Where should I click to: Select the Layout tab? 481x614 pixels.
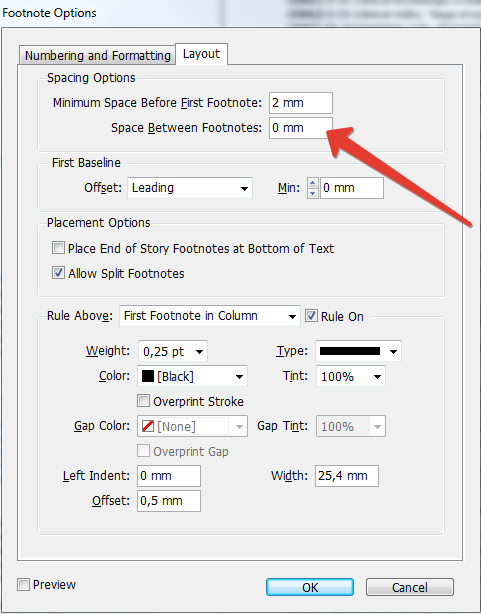click(201, 54)
